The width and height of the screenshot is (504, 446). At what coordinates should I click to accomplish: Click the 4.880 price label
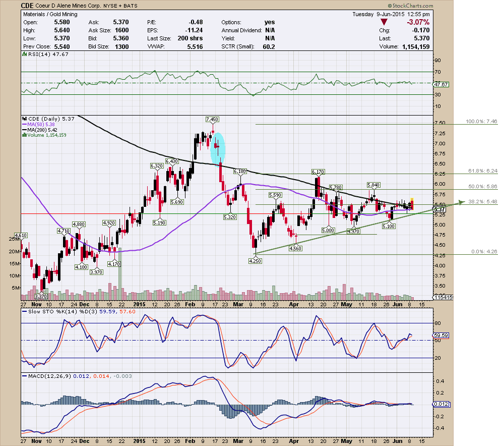[x=79, y=225]
